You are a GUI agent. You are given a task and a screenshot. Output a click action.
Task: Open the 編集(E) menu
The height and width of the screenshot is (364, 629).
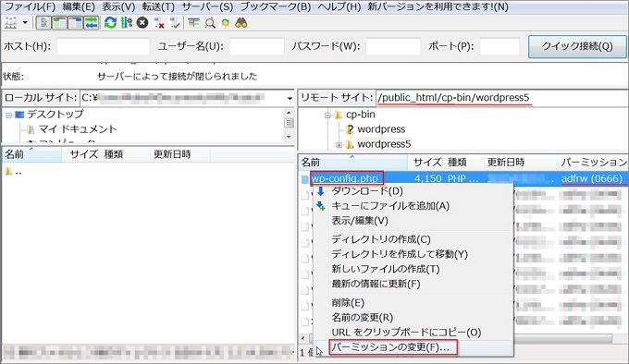click(79, 6)
